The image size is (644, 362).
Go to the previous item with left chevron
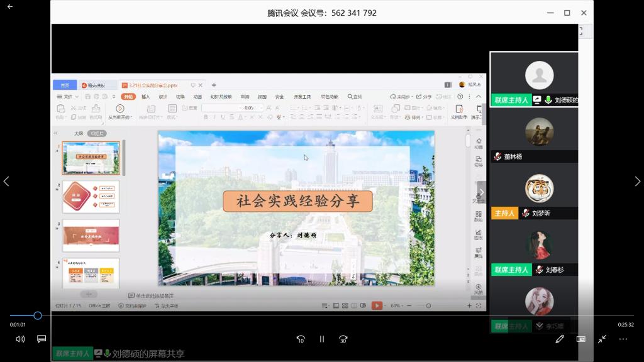tap(7, 181)
